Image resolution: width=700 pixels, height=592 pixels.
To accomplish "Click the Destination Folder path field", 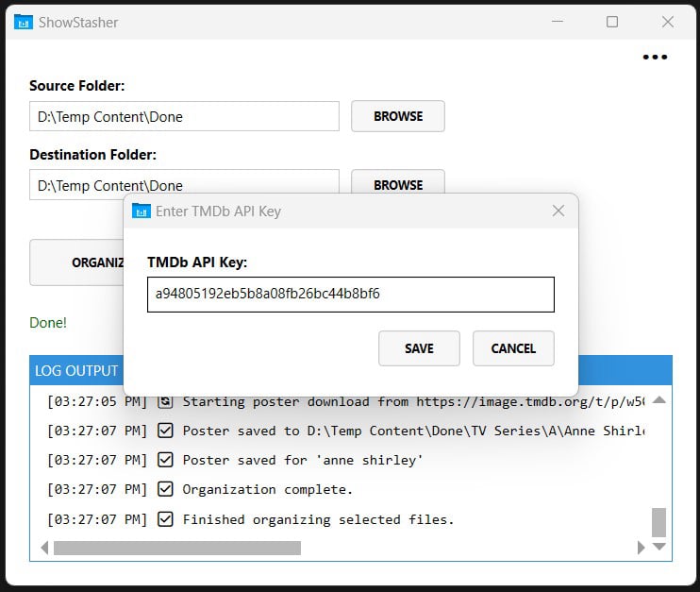I will click(x=184, y=182).
